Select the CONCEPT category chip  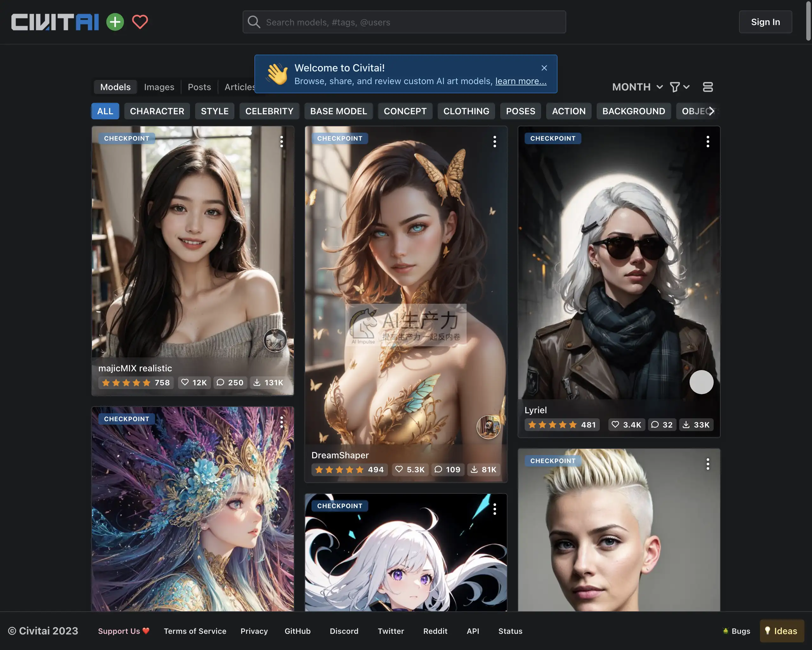coord(405,111)
